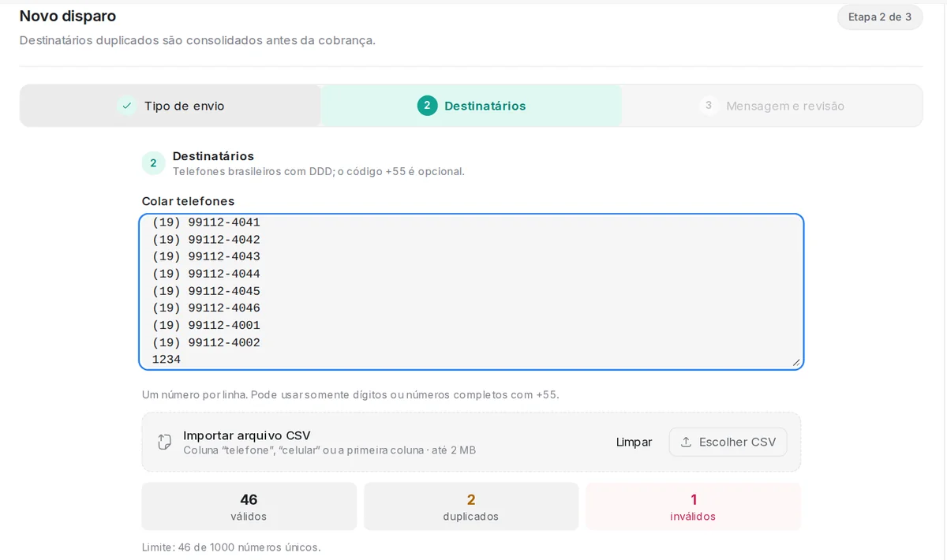
Task: Select the line (19) 99112-4044
Action: 206,274
